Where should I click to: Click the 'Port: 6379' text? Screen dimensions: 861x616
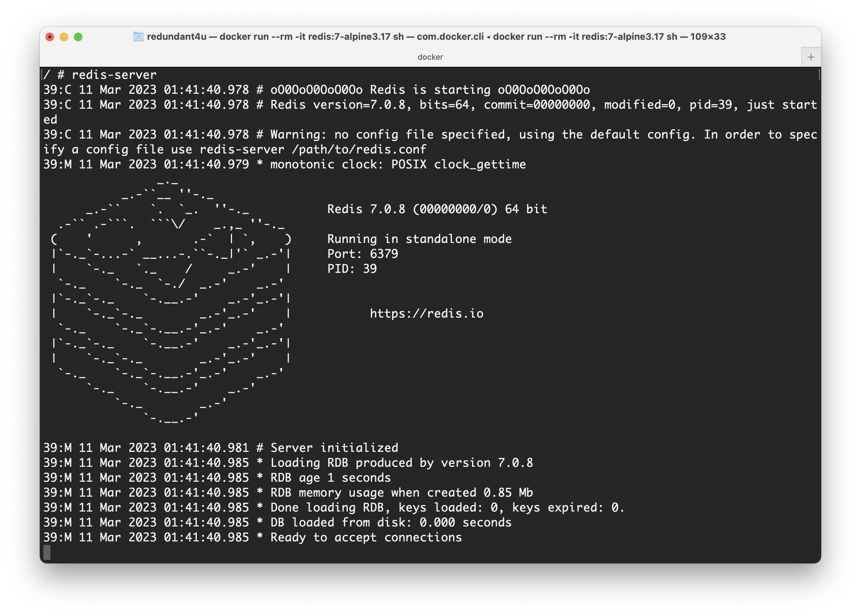pyautogui.click(x=363, y=254)
